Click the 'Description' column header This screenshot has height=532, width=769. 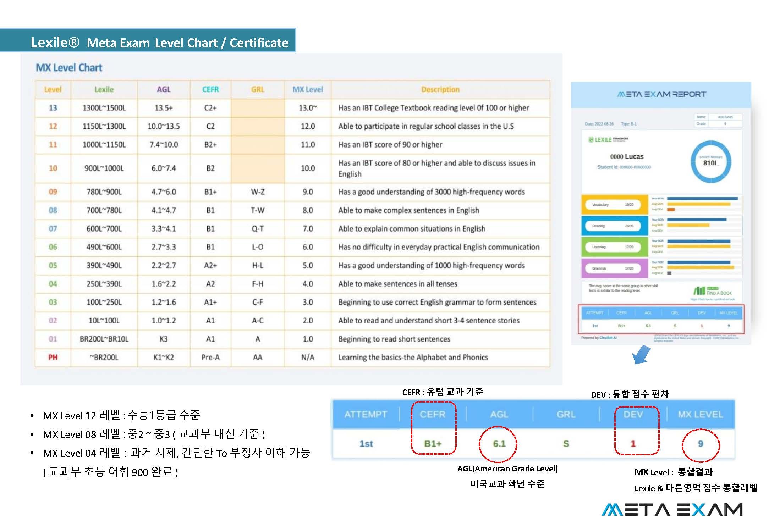tap(440, 90)
